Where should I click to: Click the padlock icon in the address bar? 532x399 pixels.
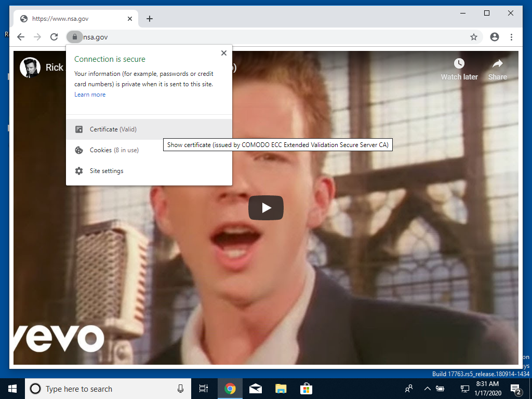pos(74,37)
